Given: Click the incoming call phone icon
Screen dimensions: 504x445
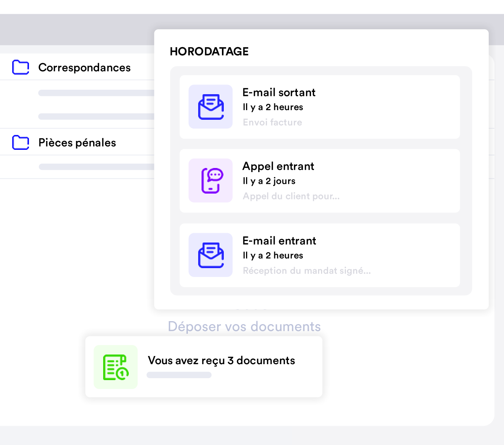Looking at the screenshot, I should pyautogui.click(x=210, y=181).
